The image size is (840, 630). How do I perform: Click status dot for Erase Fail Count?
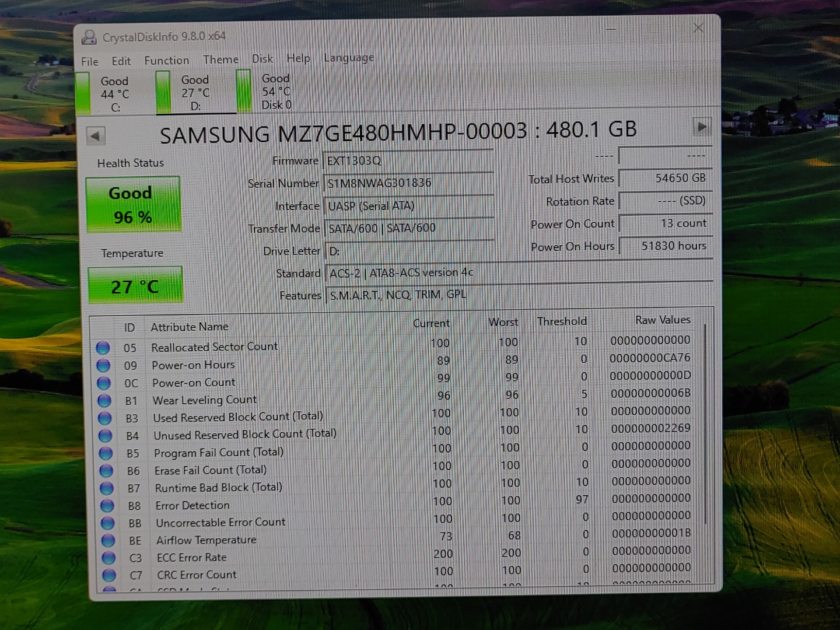[x=107, y=470]
